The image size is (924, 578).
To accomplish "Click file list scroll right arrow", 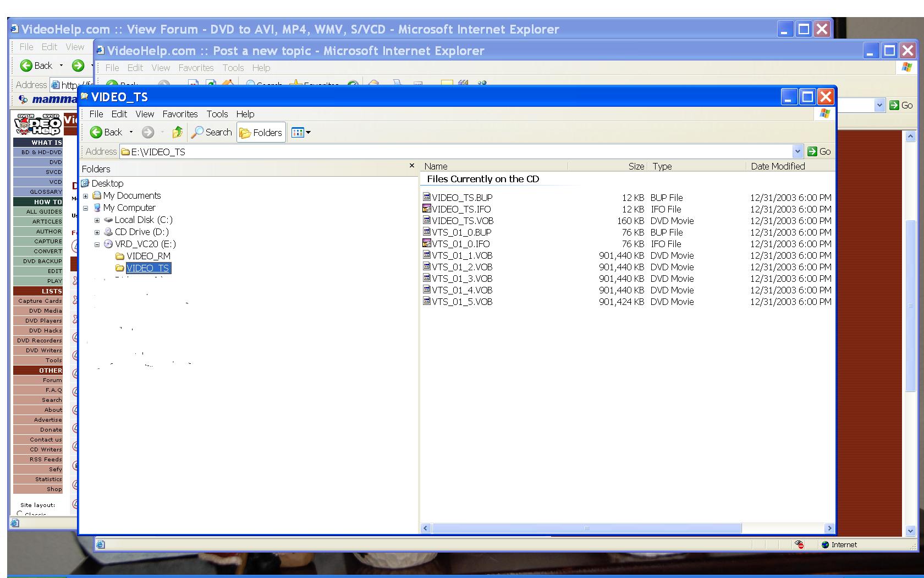I will [829, 528].
